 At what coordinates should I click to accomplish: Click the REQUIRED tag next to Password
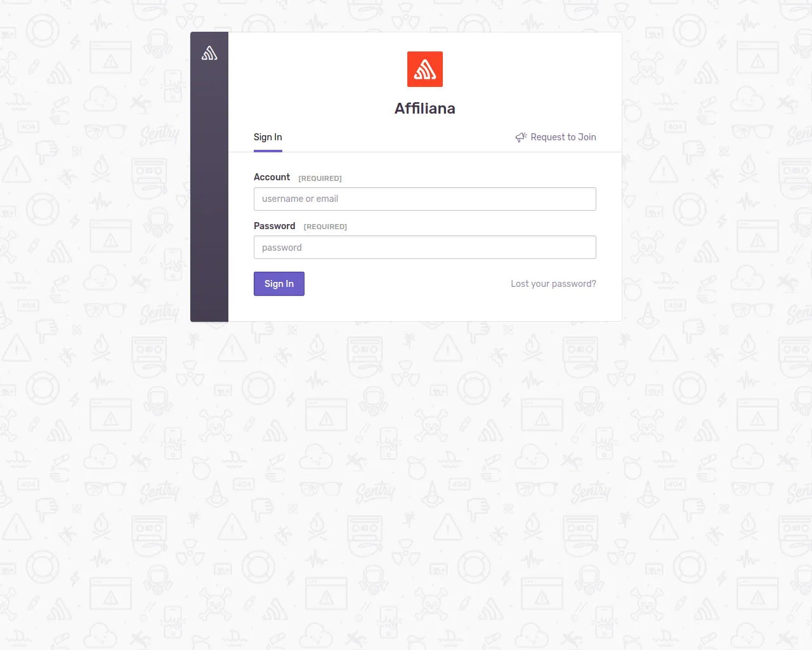point(325,227)
